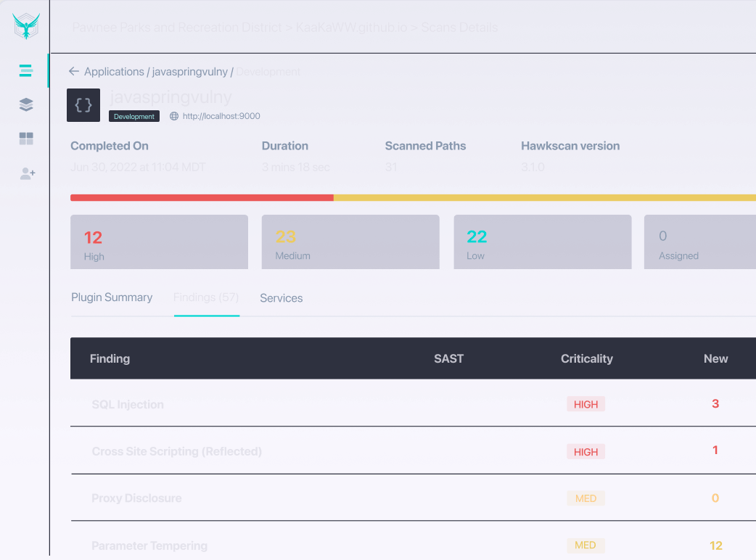Click the MED badge for Proxy Disclosure

coord(586,498)
